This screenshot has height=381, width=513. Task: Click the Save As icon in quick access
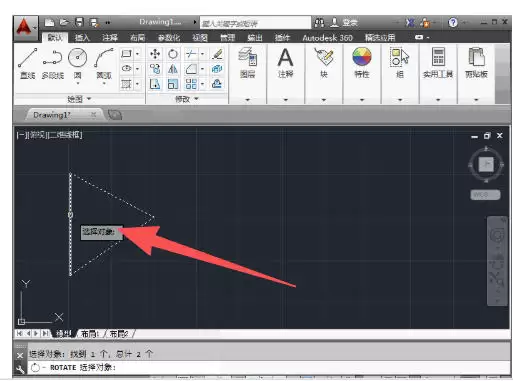pos(94,22)
